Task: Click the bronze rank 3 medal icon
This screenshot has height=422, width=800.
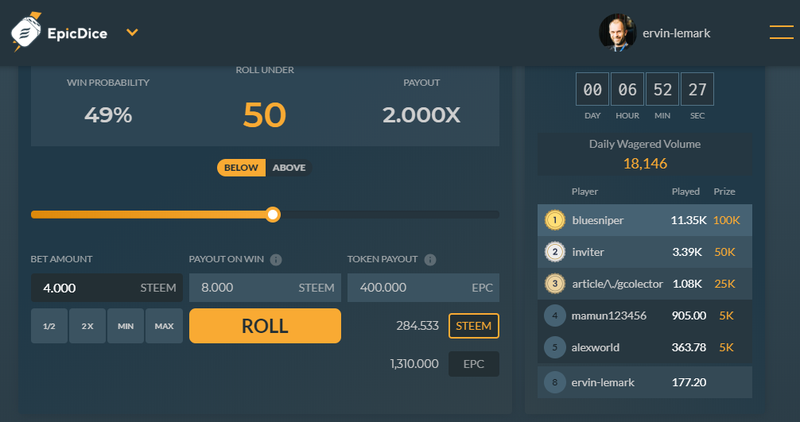Action: [x=555, y=283]
